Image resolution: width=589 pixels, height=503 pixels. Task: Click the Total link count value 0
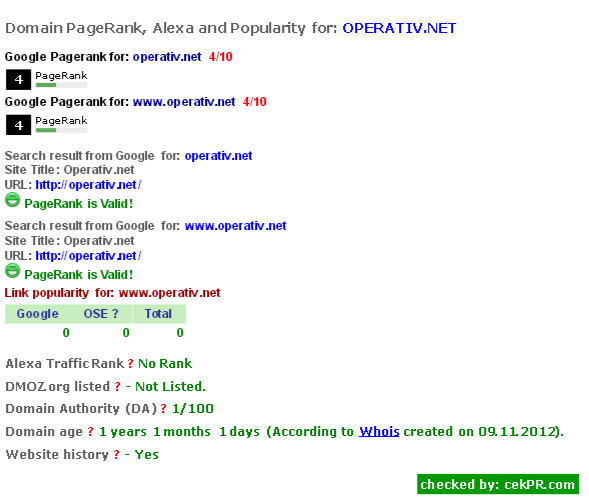180,333
